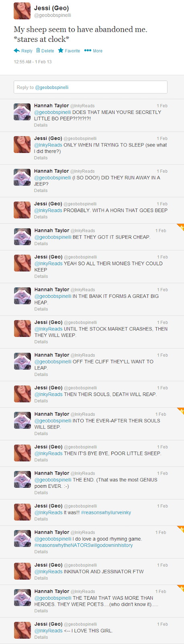Screen dimensions: 184x644
Task: Click Hannah Taylor name on THE END tweet
Action: point(51,473)
